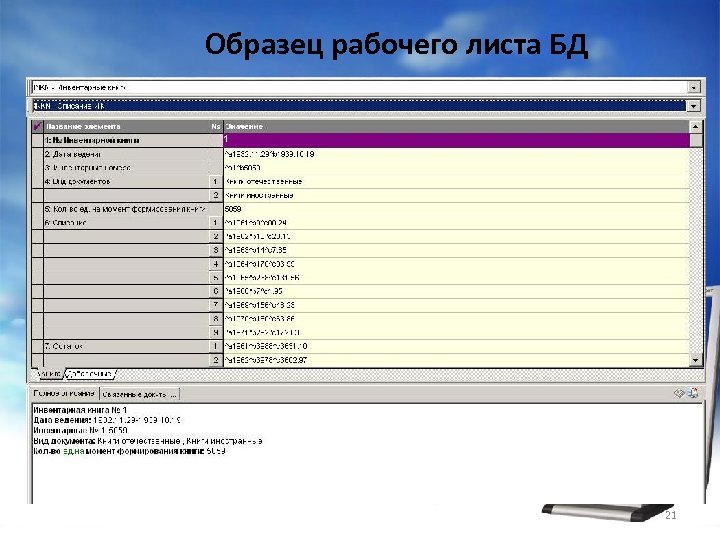Viewport: 720px width, 540px height.
Task: Select the Вид документов field label
Action: click(x=77, y=182)
